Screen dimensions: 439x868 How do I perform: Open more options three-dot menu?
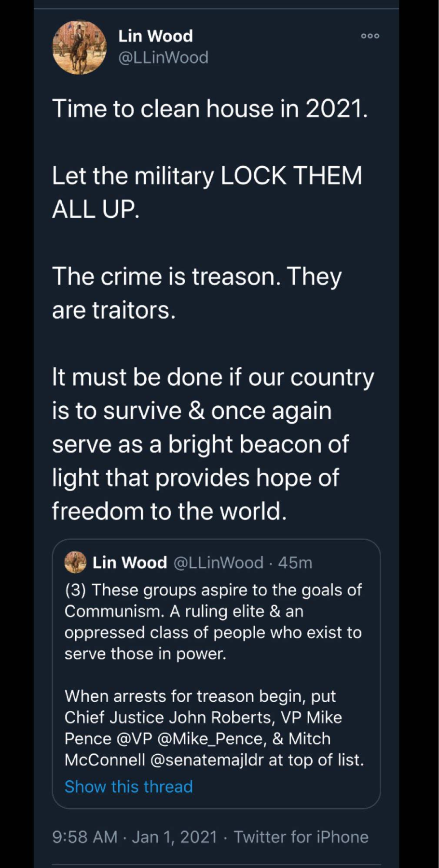370,36
